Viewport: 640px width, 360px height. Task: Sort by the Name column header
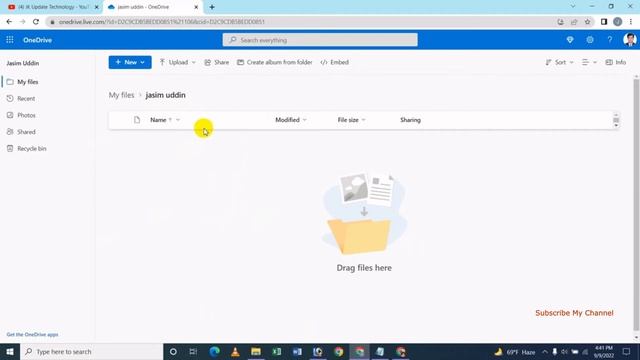(158, 120)
